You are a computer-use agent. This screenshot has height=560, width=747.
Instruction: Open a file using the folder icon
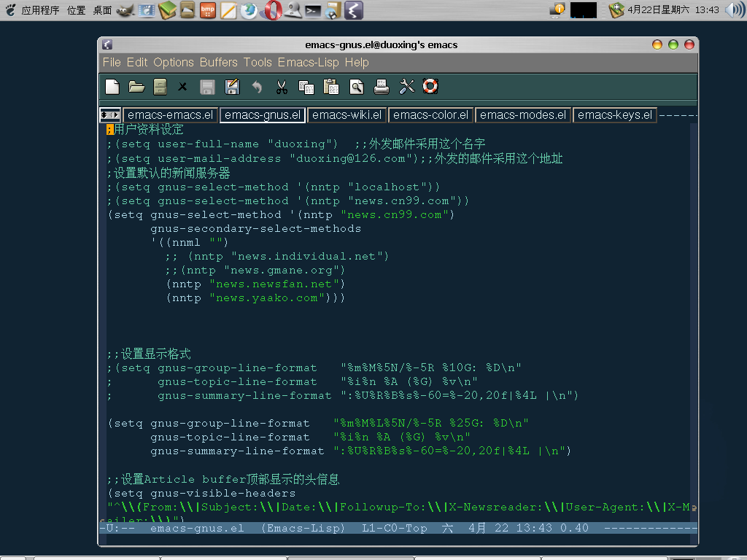136,87
